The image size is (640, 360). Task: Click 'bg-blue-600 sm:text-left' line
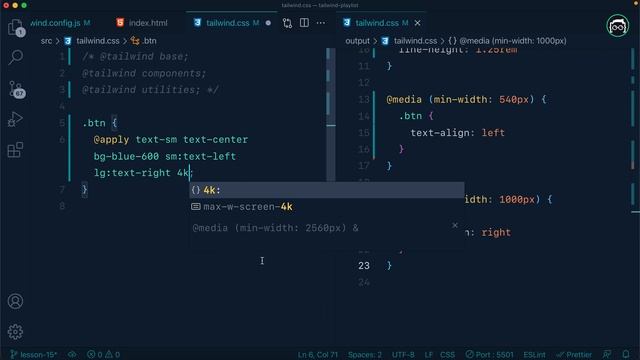[165, 156]
